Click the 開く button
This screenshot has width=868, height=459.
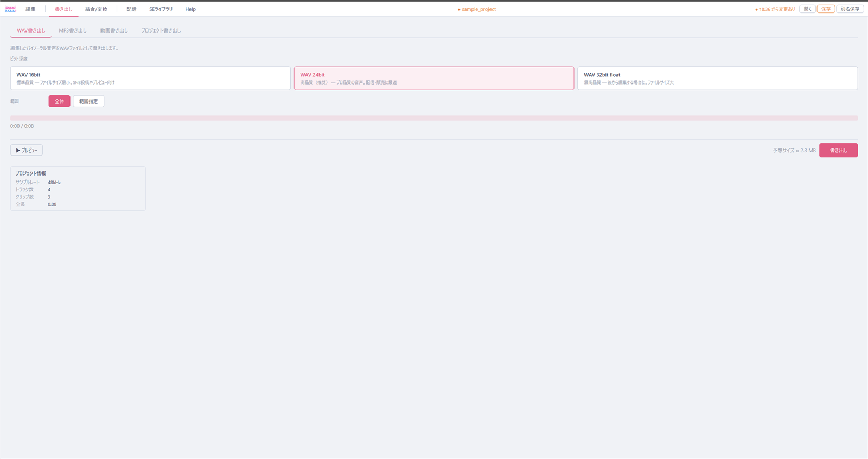click(807, 9)
